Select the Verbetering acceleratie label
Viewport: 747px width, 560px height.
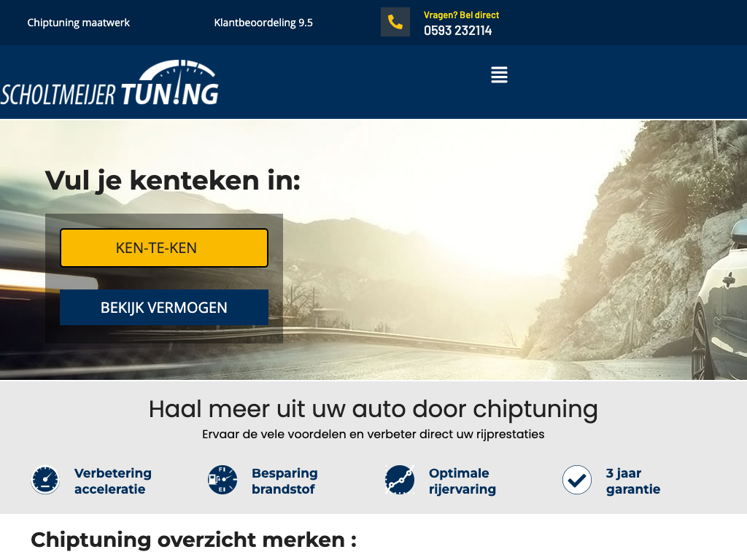pos(113,481)
